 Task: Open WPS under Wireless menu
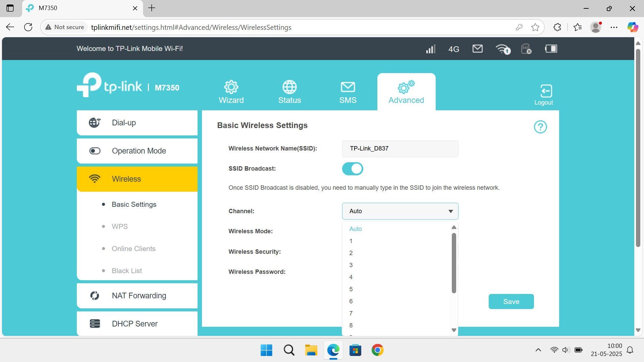120,227
